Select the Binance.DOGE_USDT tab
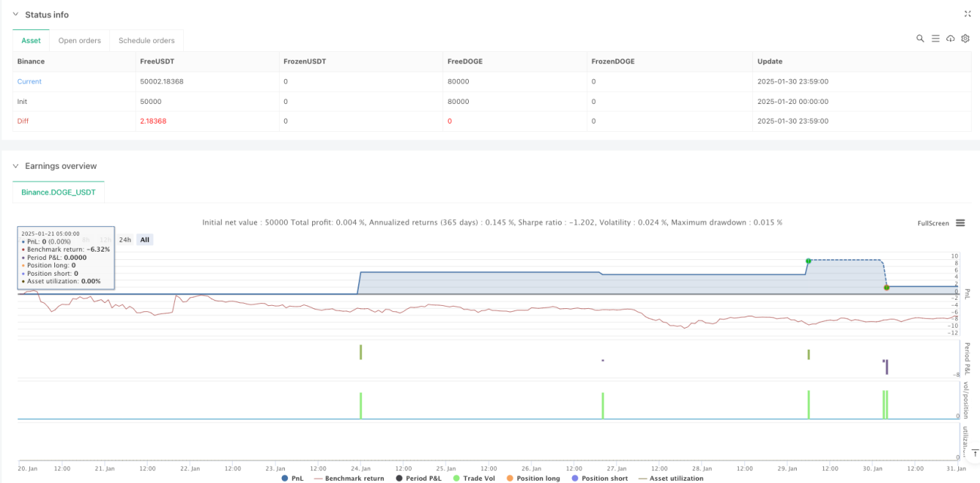 58,193
